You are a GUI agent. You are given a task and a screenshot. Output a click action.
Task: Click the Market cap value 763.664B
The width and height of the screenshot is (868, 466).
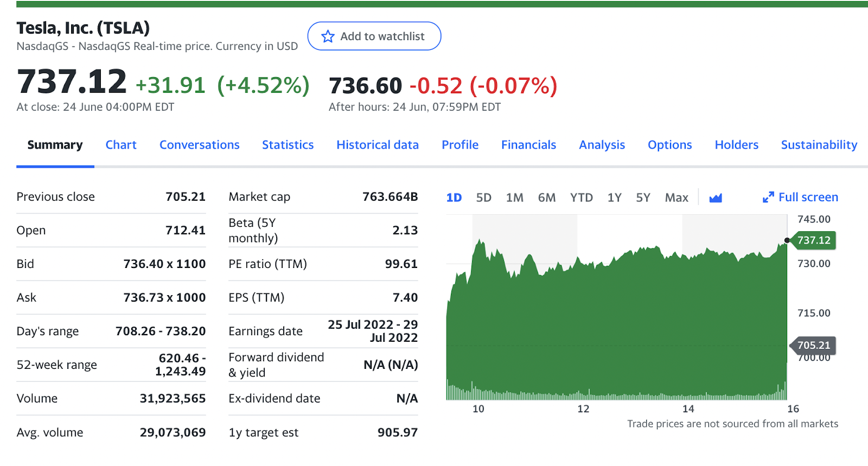tap(390, 196)
